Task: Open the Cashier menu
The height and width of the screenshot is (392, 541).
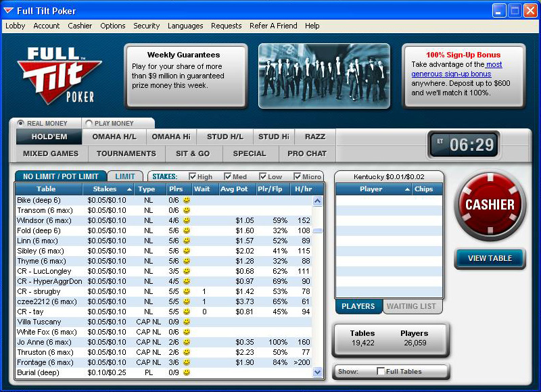Action: tap(80, 26)
